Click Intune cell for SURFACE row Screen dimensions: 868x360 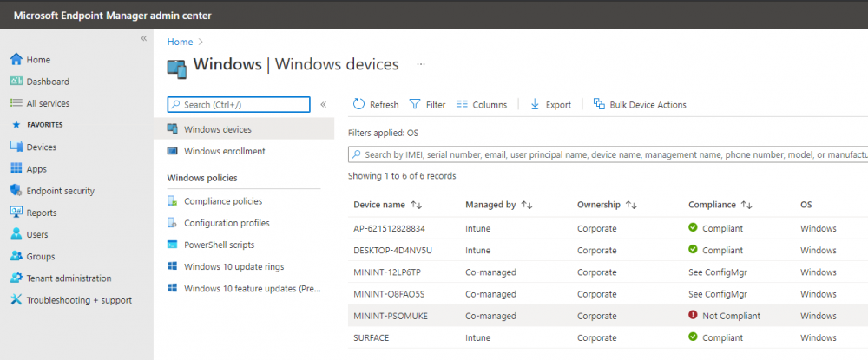coord(477,338)
